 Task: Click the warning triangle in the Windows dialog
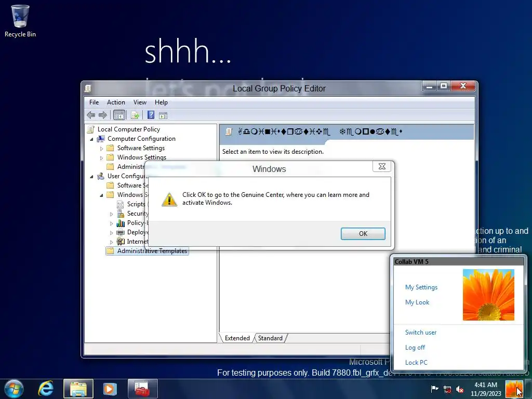(169, 199)
